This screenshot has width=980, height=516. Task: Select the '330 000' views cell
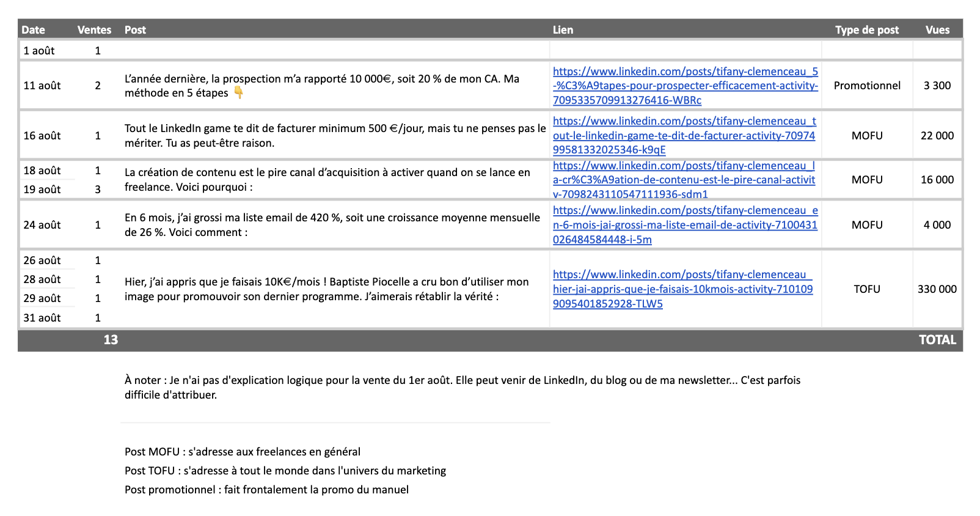(x=937, y=289)
